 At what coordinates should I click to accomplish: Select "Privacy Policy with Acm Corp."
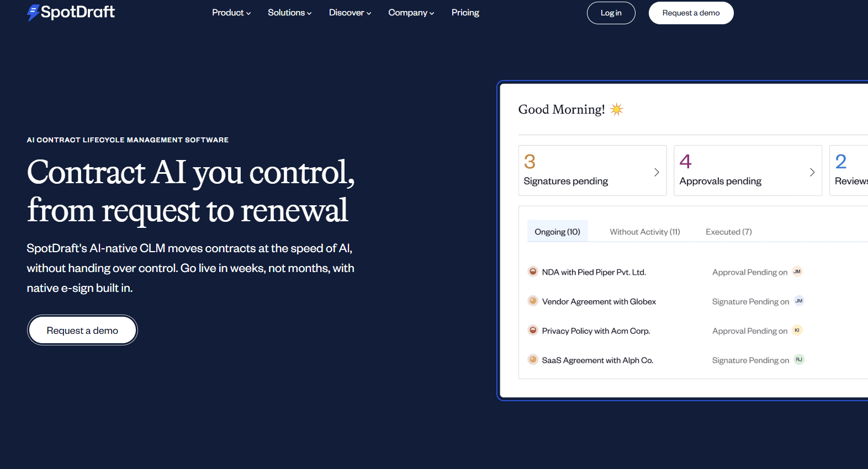click(596, 331)
